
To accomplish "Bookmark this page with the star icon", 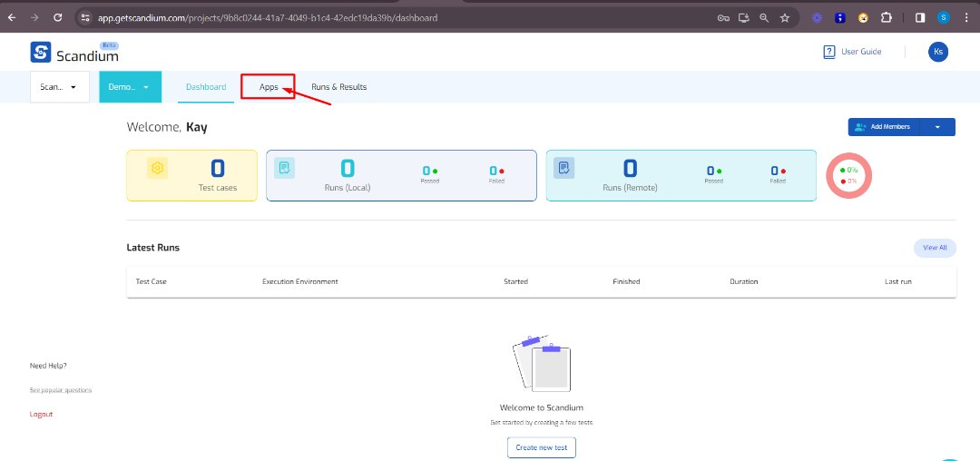I will pyautogui.click(x=785, y=18).
